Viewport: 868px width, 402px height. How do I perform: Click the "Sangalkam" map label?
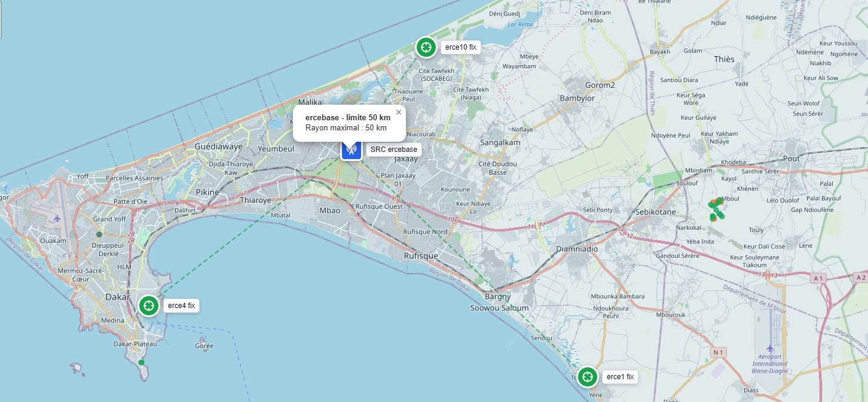(x=500, y=143)
